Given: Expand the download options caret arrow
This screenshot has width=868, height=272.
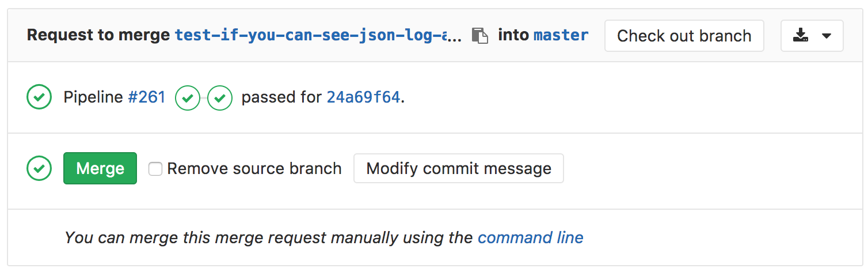Looking at the screenshot, I should [x=827, y=36].
